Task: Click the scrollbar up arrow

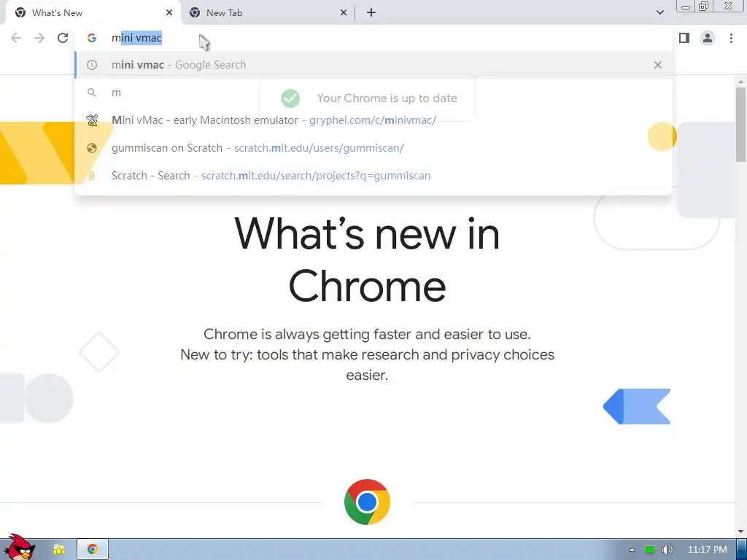Action: point(741,82)
